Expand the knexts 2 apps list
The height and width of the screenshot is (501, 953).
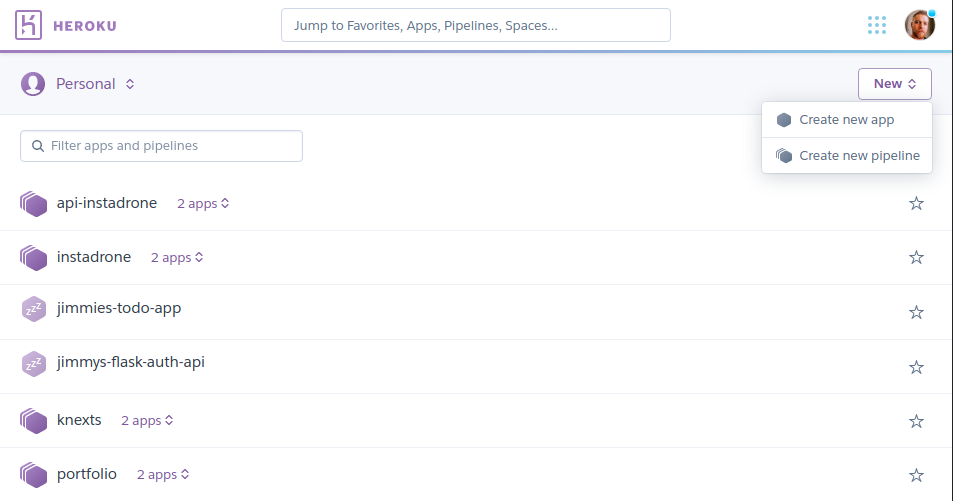tap(147, 421)
